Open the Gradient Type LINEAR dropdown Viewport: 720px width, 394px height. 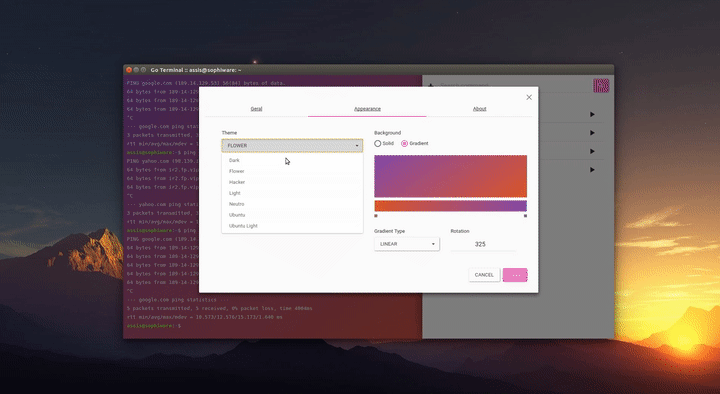point(407,244)
